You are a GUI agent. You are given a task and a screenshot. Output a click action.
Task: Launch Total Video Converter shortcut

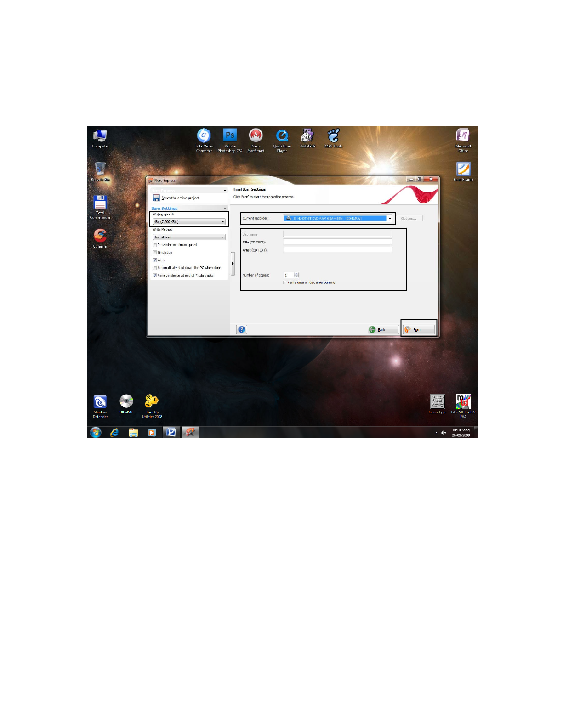(x=204, y=135)
